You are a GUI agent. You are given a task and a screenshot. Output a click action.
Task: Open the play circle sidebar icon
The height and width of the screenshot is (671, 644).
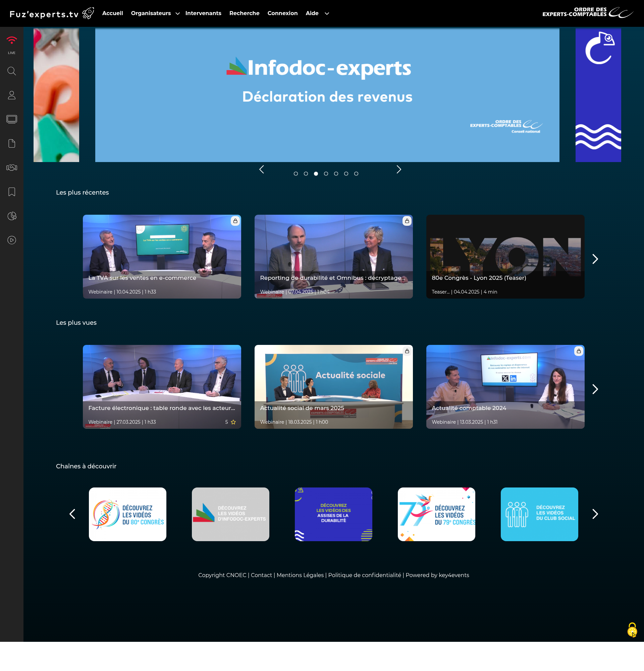12,240
